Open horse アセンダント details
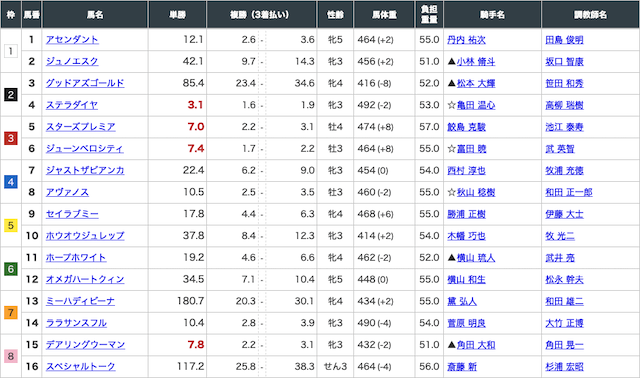 [x=72, y=40]
